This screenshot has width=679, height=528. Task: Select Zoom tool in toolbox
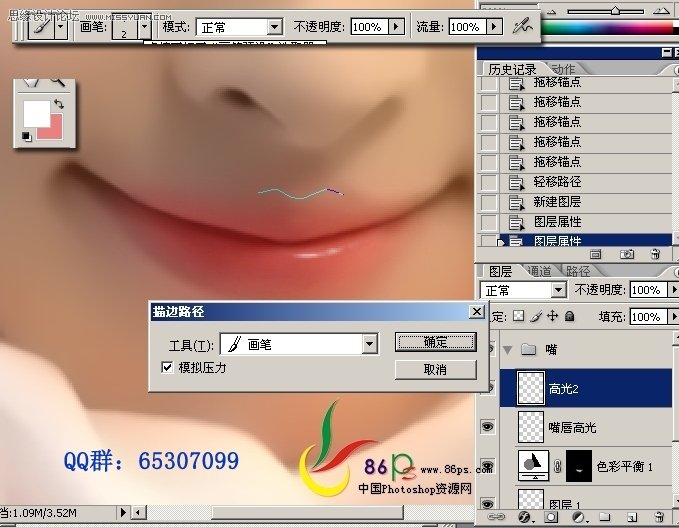click(x=58, y=82)
